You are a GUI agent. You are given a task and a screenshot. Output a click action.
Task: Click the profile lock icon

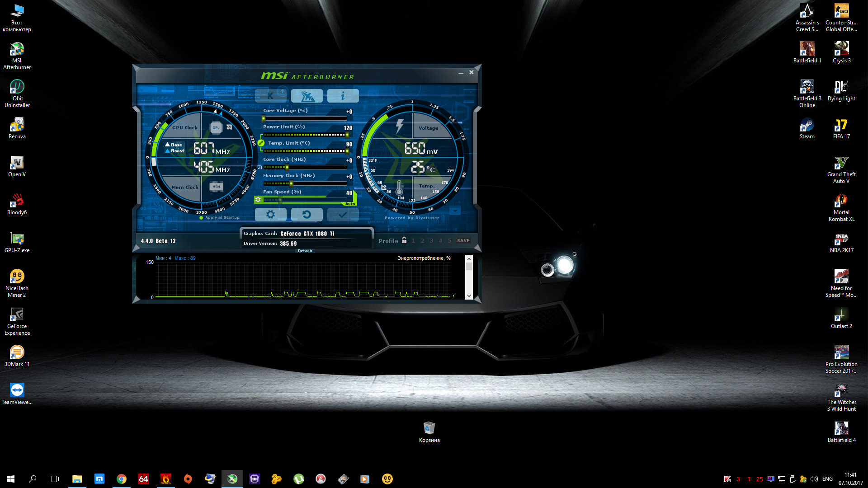pos(404,240)
